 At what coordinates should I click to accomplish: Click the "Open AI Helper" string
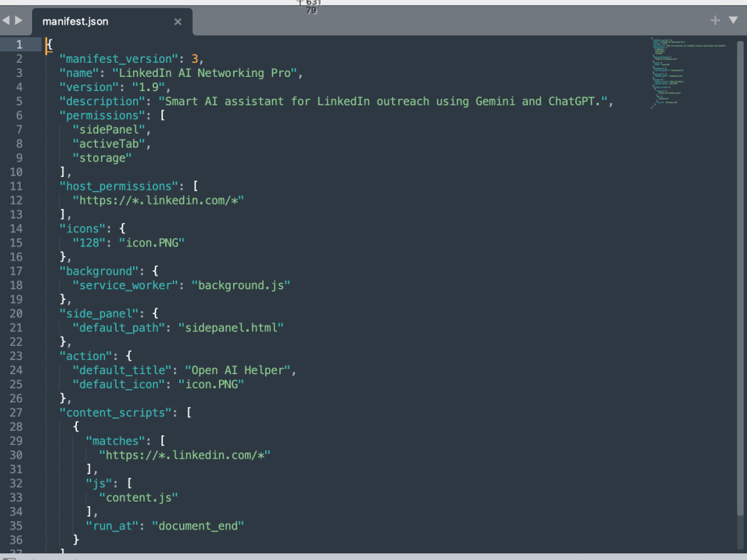(238, 370)
